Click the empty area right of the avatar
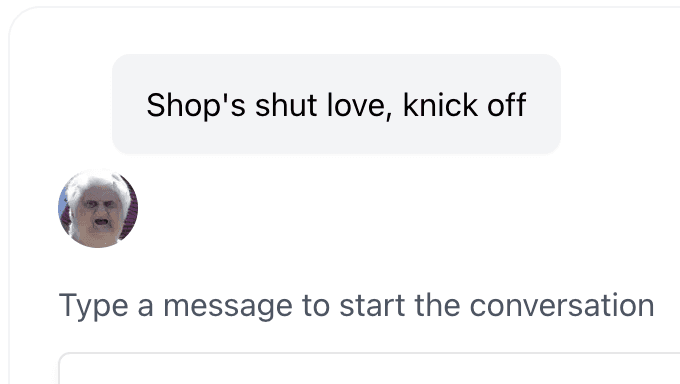Screen dimensions: 680x384 click(x=390, y=208)
